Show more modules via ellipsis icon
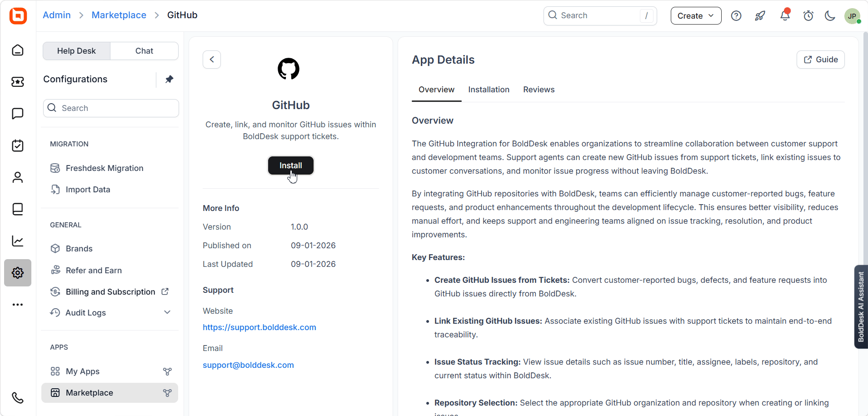The height and width of the screenshot is (416, 868). (x=18, y=305)
